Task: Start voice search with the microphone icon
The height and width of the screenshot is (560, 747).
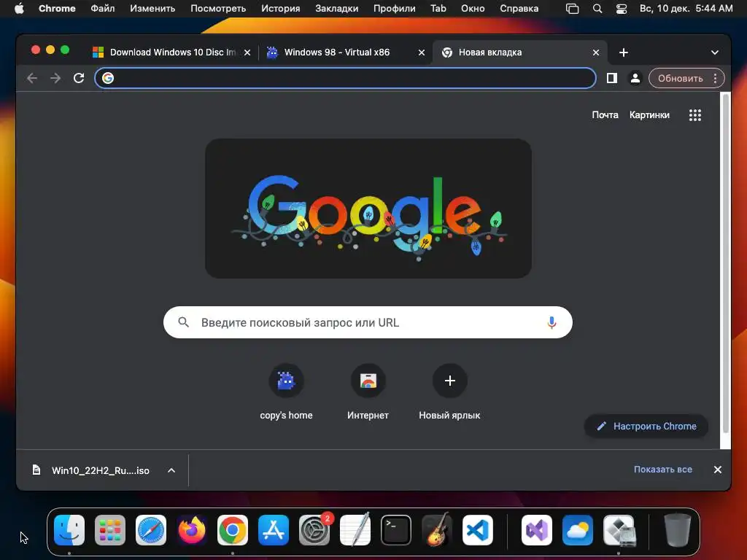Action: tap(551, 322)
